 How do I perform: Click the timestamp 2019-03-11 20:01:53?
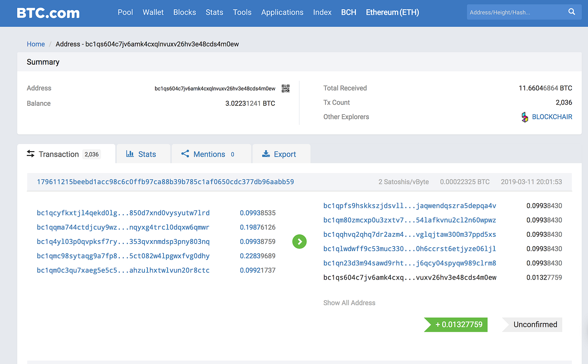(x=531, y=182)
